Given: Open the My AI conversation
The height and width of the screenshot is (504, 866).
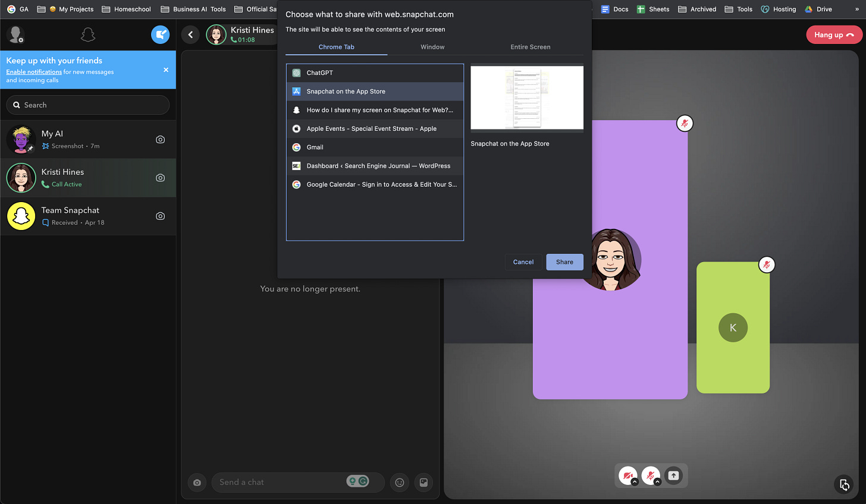Looking at the screenshot, I should tap(88, 140).
